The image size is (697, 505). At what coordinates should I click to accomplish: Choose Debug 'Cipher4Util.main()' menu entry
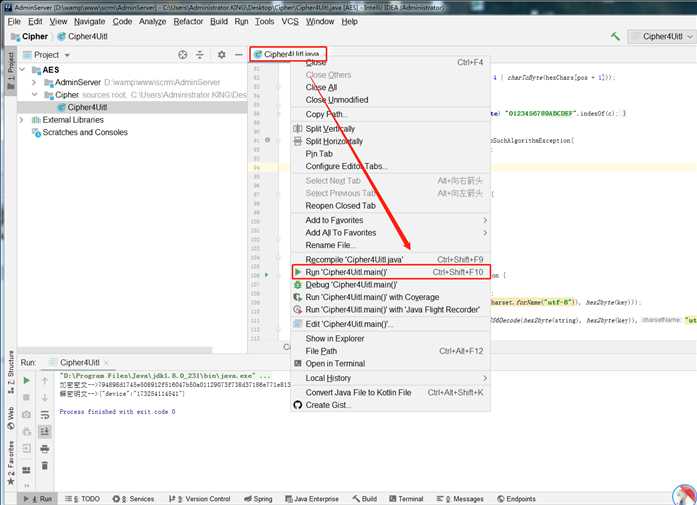click(391, 285)
